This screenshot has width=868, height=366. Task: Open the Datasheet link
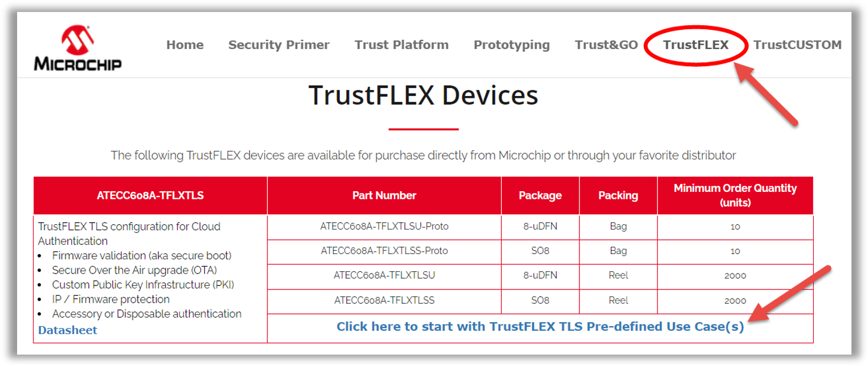coord(68,330)
